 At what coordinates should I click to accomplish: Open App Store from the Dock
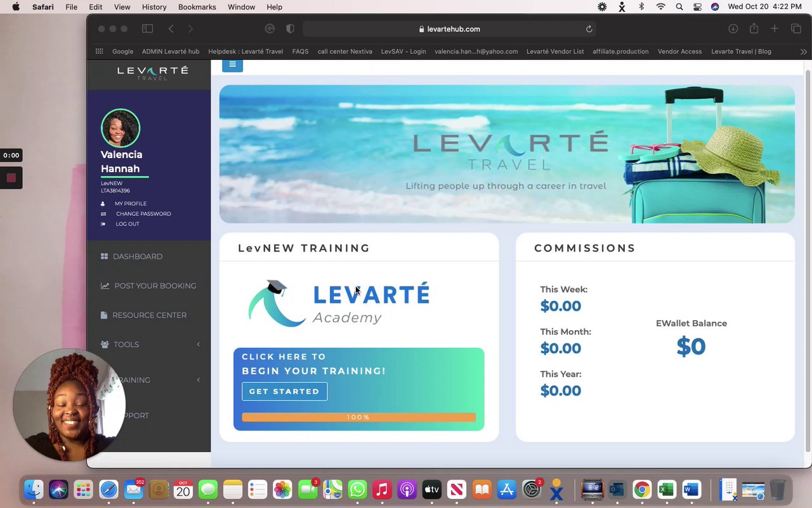(x=506, y=490)
